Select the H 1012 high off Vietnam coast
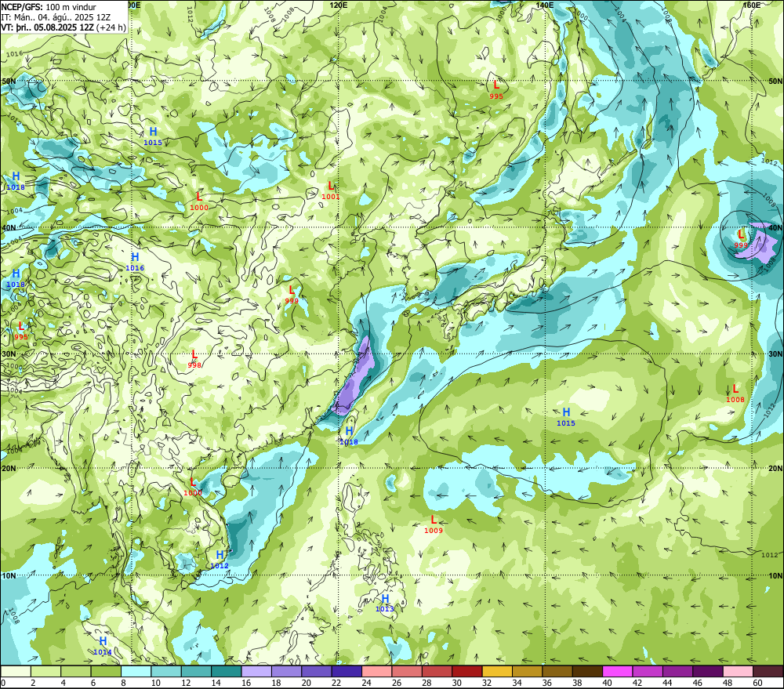The height and width of the screenshot is (689, 784). 220,560
